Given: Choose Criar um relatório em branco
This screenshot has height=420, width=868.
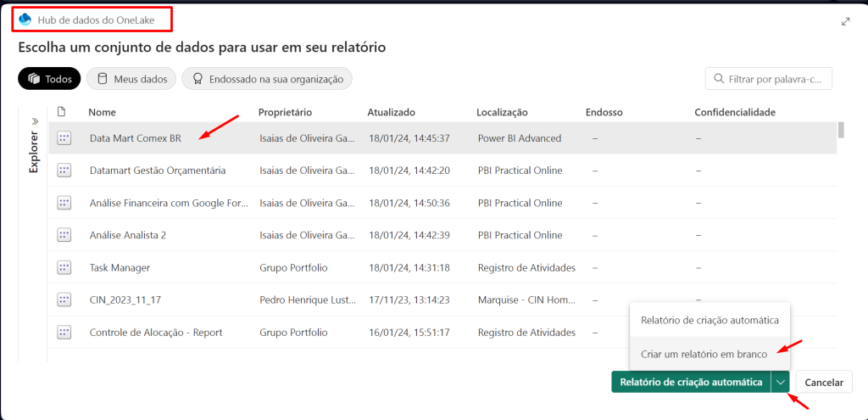Looking at the screenshot, I should click(x=704, y=354).
